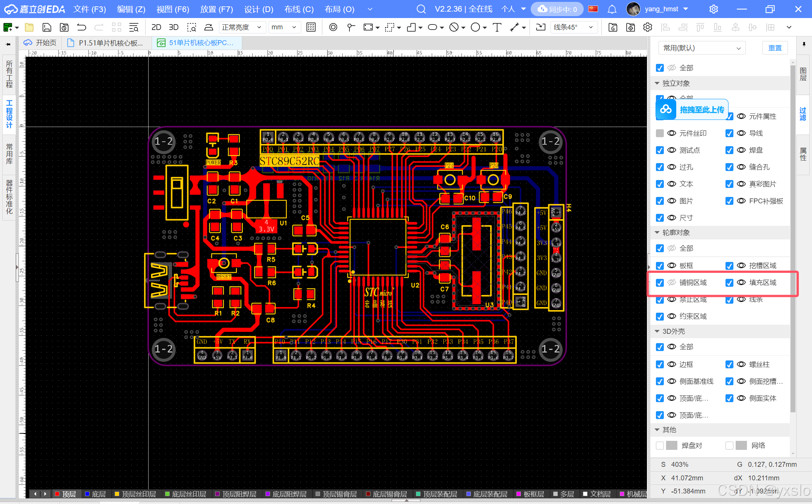Toggle the grid display icon

[x=311, y=27]
